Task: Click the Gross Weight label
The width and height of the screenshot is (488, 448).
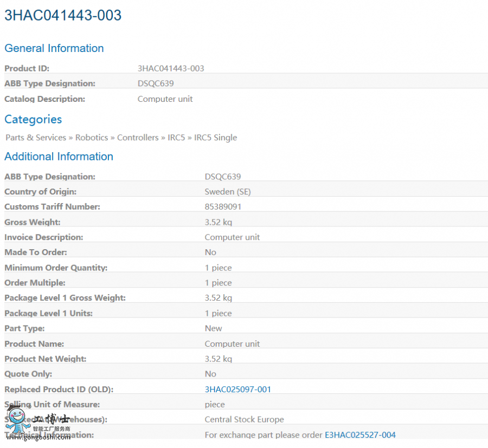Action: tap(33, 222)
